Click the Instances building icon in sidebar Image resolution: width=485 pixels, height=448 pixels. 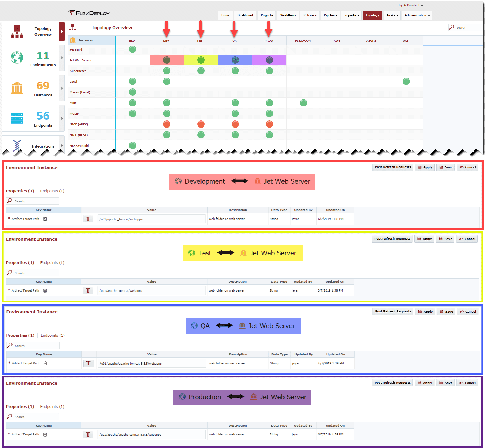(17, 88)
